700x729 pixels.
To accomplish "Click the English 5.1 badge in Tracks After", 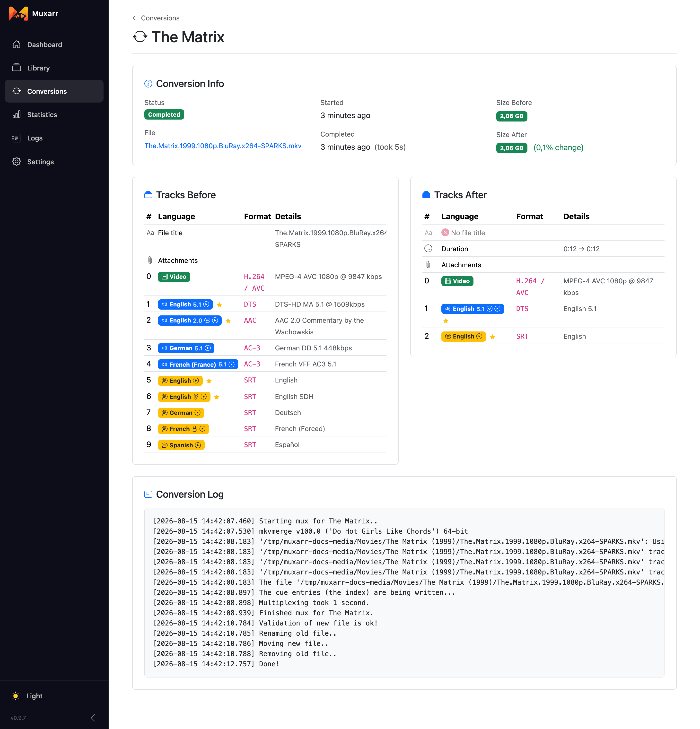I will point(472,309).
